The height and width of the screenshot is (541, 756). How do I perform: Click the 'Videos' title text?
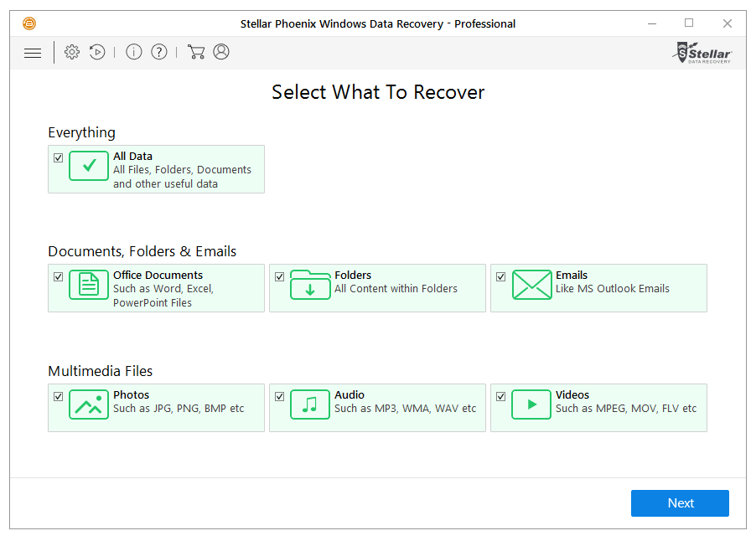[x=572, y=394]
